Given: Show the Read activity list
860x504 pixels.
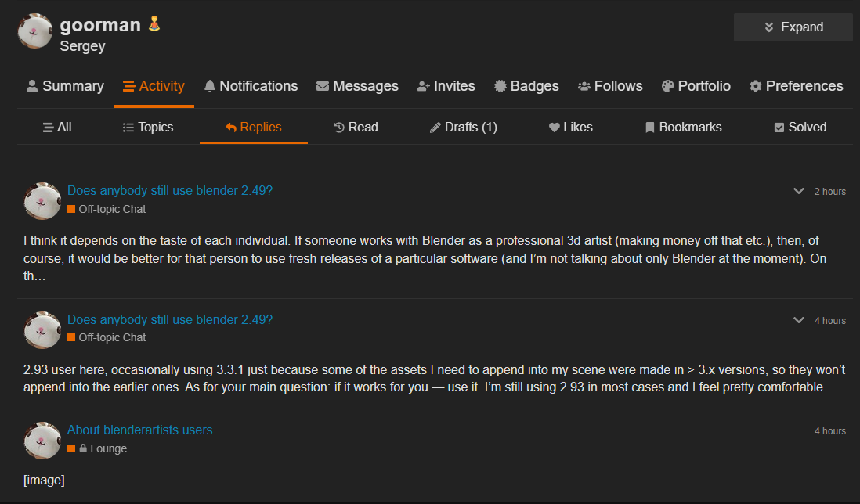Looking at the screenshot, I should [356, 127].
